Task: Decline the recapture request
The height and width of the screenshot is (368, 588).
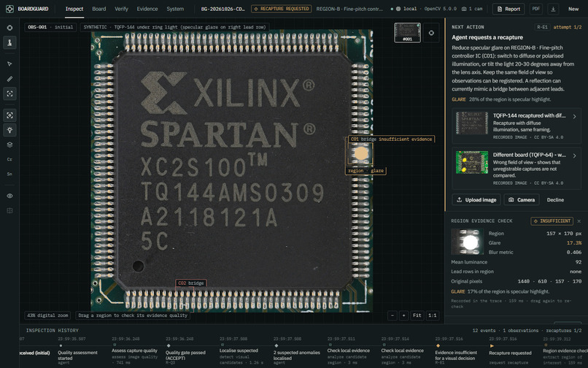Action: (x=555, y=200)
